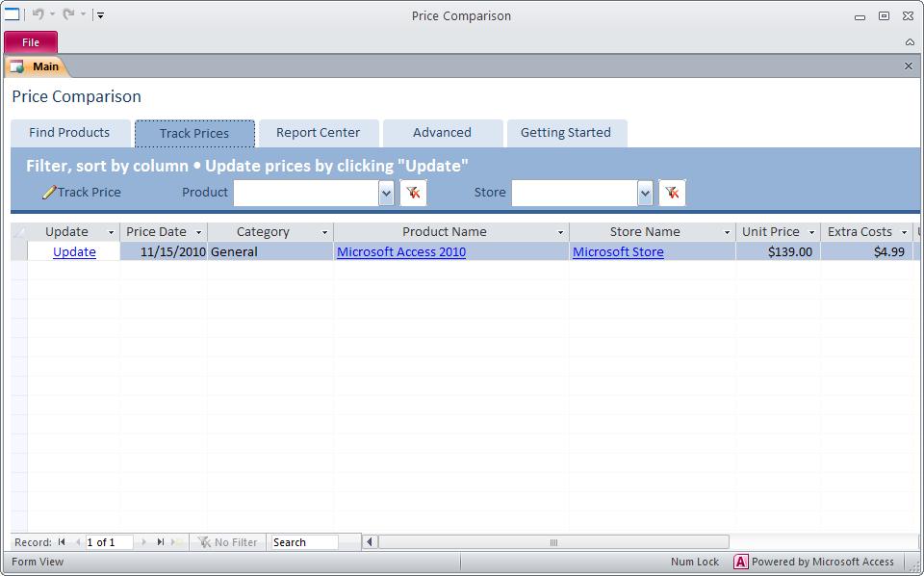Open the Extra Costs column dropdown arrow
924x576 pixels.
point(904,232)
